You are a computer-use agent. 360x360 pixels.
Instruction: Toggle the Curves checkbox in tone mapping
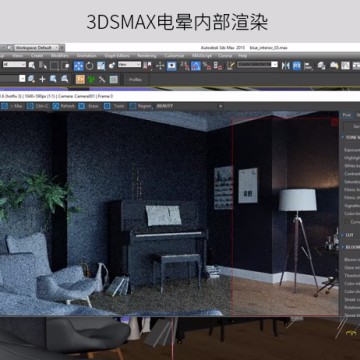pyautogui.click(x=347, y=222)
